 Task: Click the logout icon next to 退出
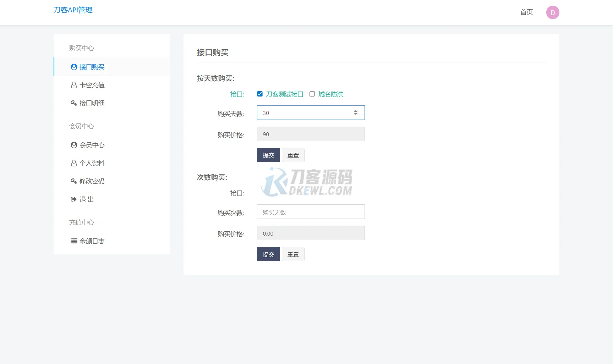[x=73, y=199]
